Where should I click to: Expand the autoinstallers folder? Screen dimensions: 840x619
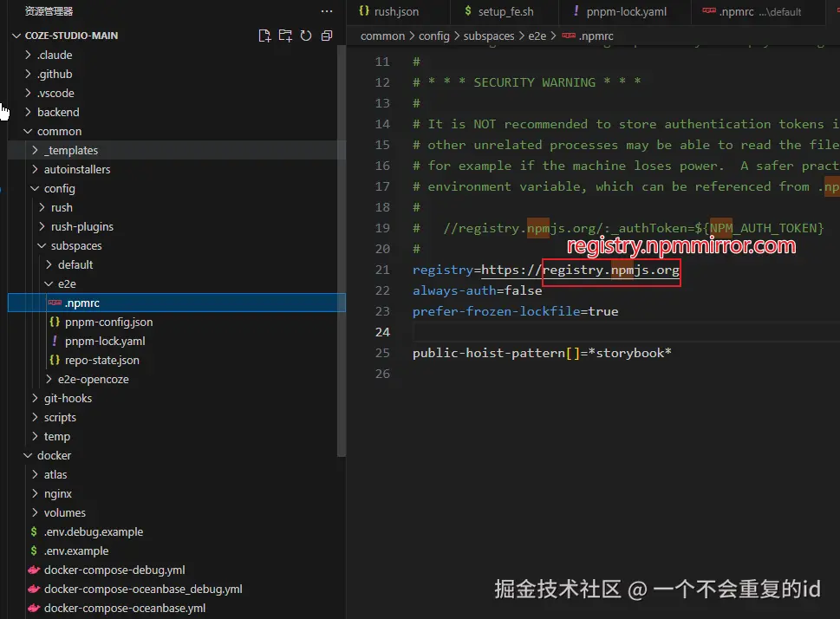click(35, 169)
